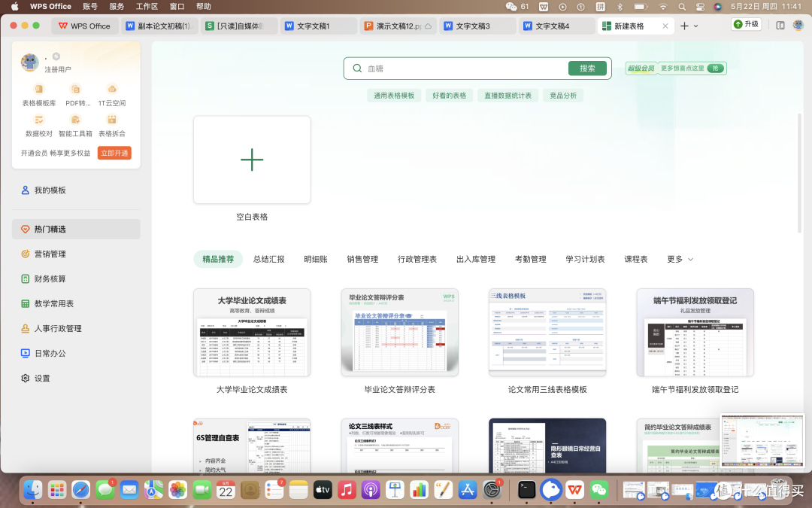Open 我的模板 in the sidebar
Viewport: 812px width, 508px height.
[76, 190]
